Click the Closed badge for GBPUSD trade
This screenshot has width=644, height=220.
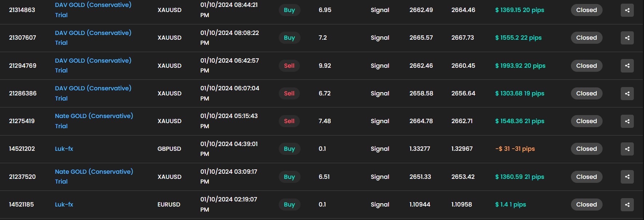pyautogui.click(x=586, y=149)
